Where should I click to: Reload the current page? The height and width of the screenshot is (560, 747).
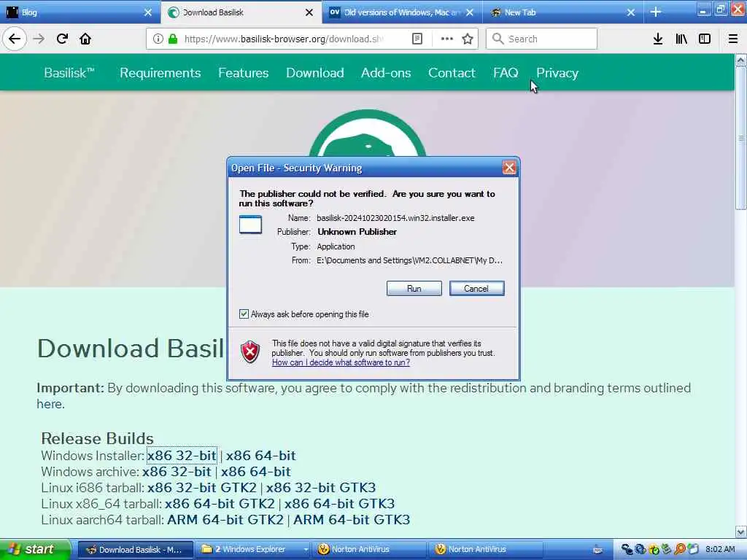62,39
